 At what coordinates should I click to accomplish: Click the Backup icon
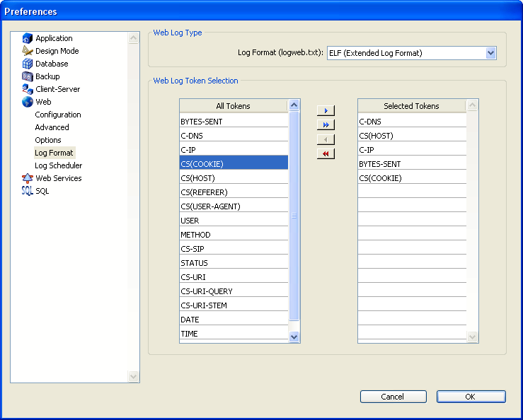pyautogui.click(x=28, y=76)
